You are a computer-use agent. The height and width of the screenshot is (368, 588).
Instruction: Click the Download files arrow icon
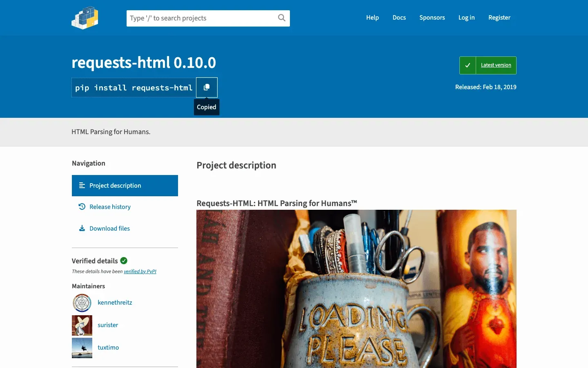click(x=82, y=228)
